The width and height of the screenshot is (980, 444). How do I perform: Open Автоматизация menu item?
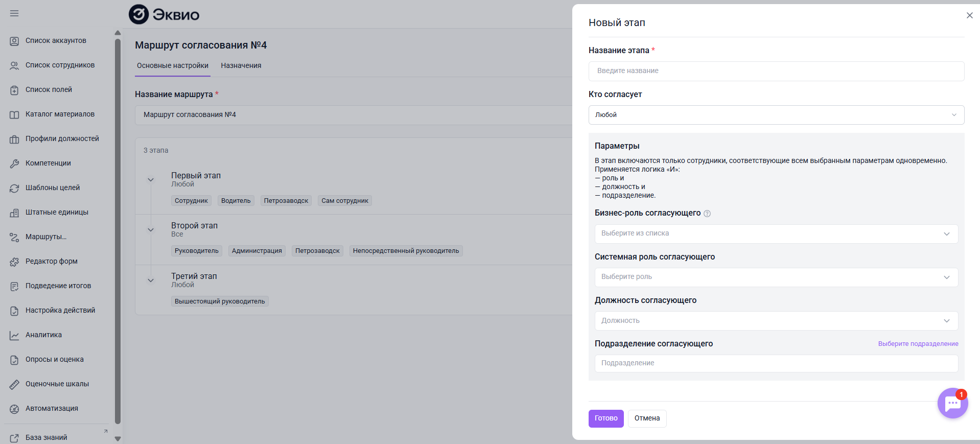(52, 408)
